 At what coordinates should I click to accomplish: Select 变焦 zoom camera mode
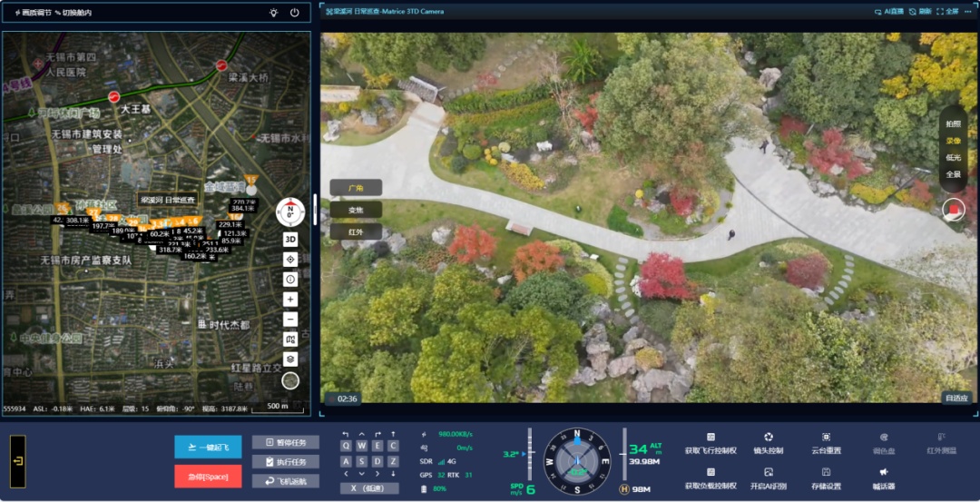(357, 210)
